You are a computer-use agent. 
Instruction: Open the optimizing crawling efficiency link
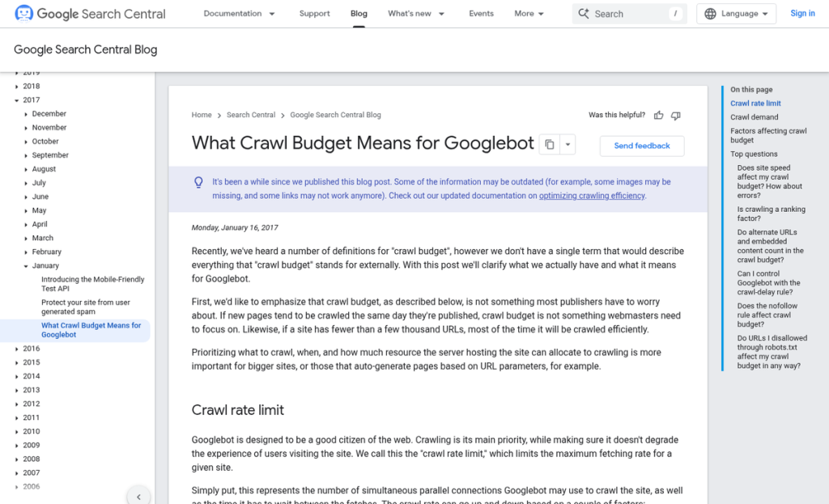click(x=592, y=196)
